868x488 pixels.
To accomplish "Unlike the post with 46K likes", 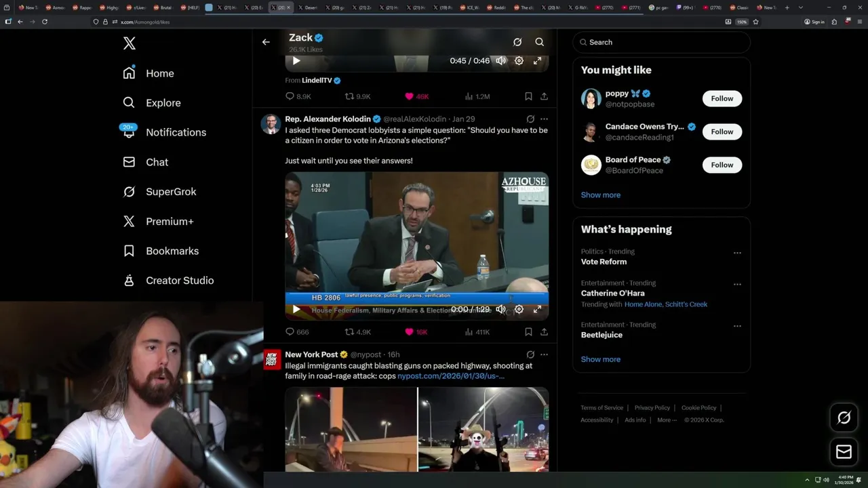I will 416,97.
